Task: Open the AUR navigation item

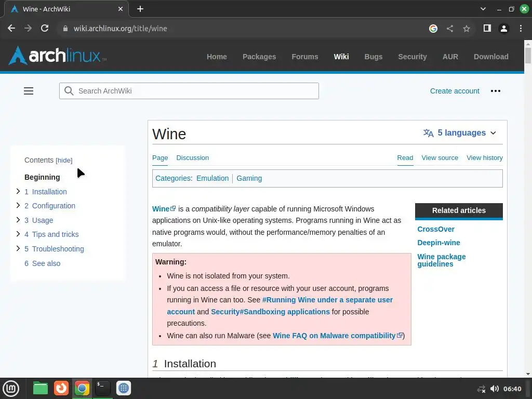Action: pyautogui.click(x=450, y=57)
